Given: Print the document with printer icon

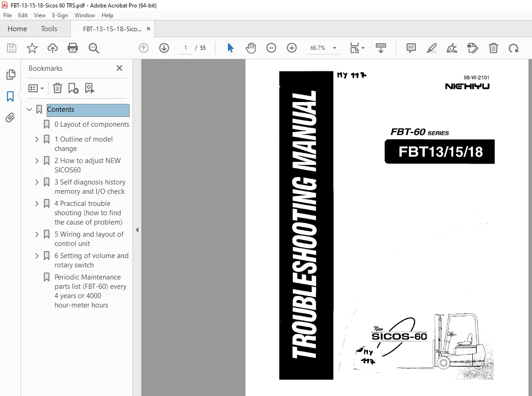Looking at the screenshot, I should 73,48.
